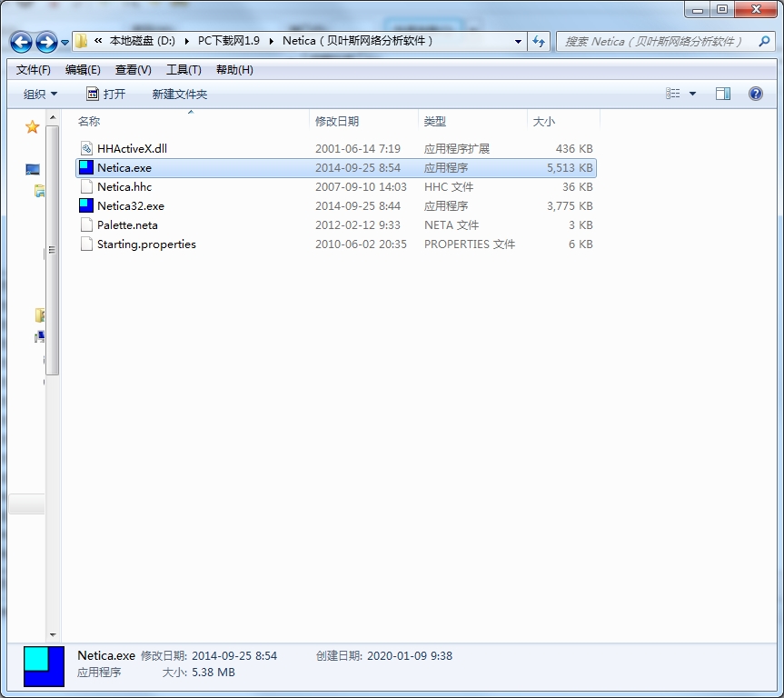Image resolution: width=784 pixels, height=698 pixels.
Task: Click the folder icon in address bar
Action: click(81, 41)
